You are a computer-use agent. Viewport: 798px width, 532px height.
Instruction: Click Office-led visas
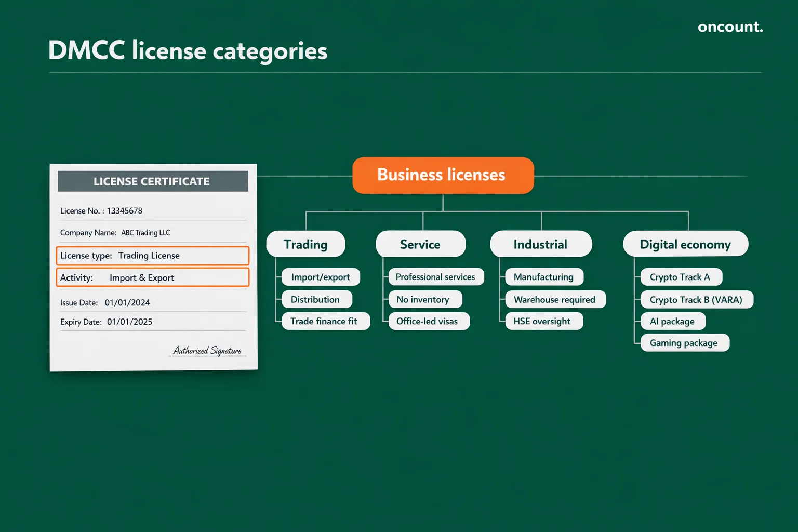coord(429,321)
